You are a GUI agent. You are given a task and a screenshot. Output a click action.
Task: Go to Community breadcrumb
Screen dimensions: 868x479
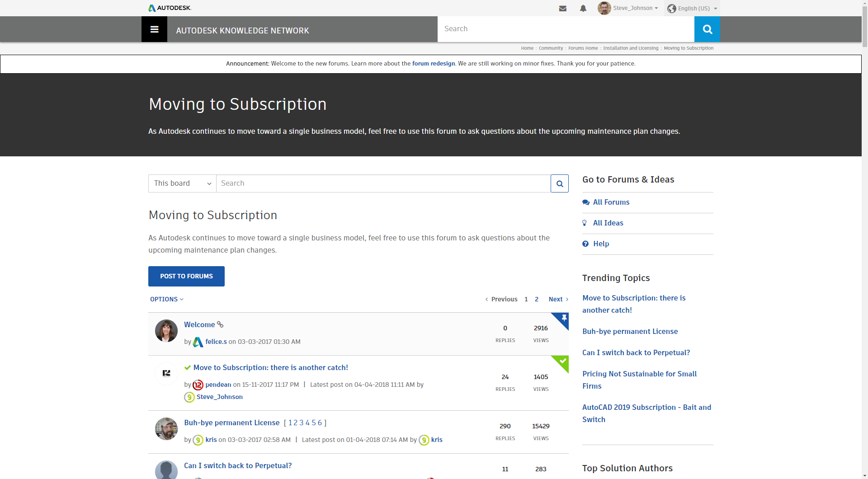pyautogui.click(x=551, y=48)
